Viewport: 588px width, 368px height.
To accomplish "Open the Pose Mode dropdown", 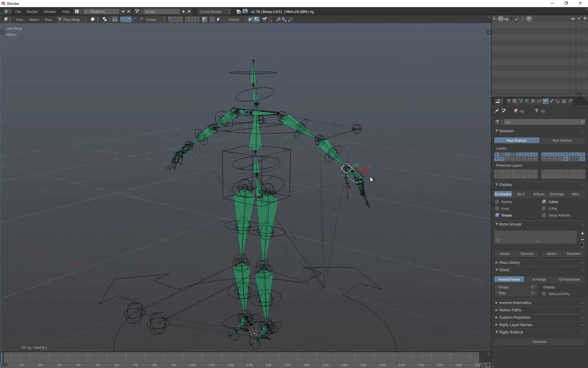I will pyautogui.click(x=71, y=19).
